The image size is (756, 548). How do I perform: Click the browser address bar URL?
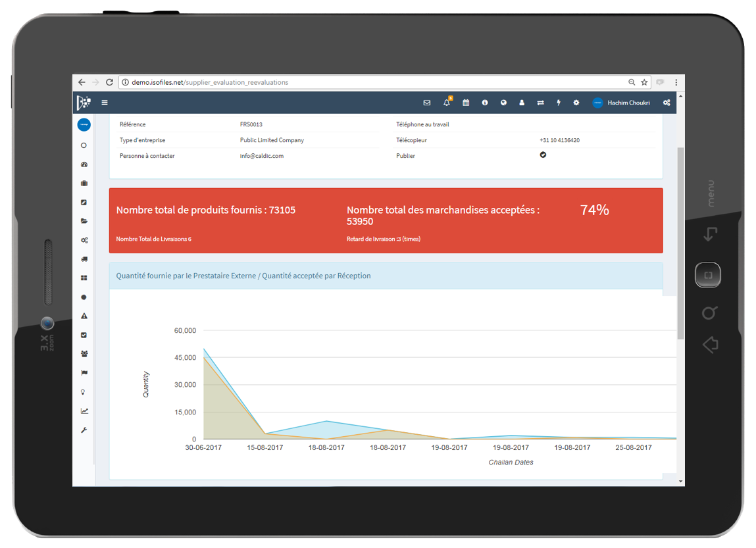(210, 82)
